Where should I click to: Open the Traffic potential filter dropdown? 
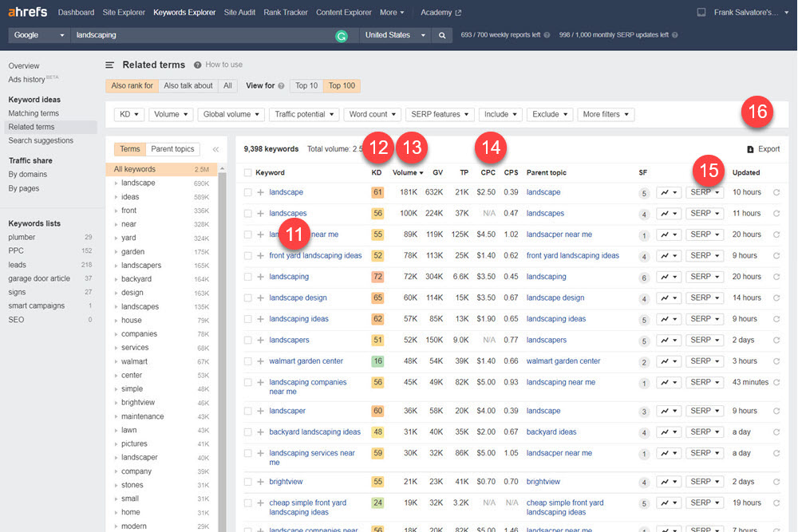[x=304, y=114]
